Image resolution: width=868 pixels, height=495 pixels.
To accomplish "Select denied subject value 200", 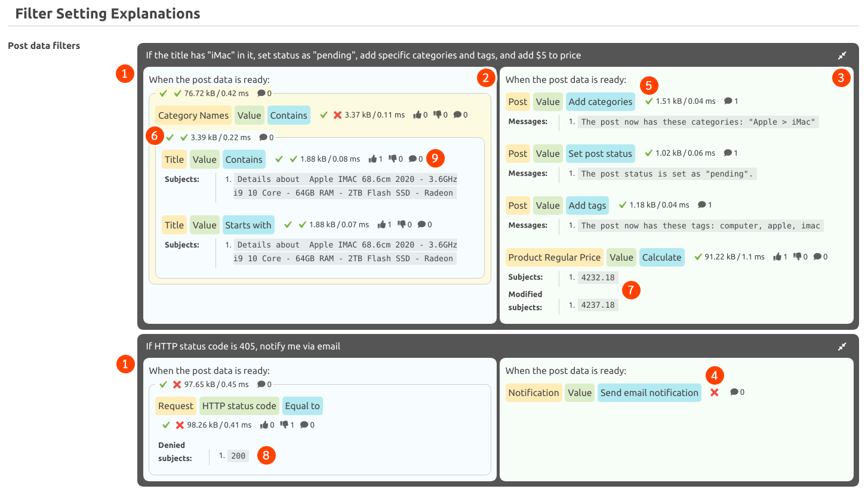I will point(238,456).
